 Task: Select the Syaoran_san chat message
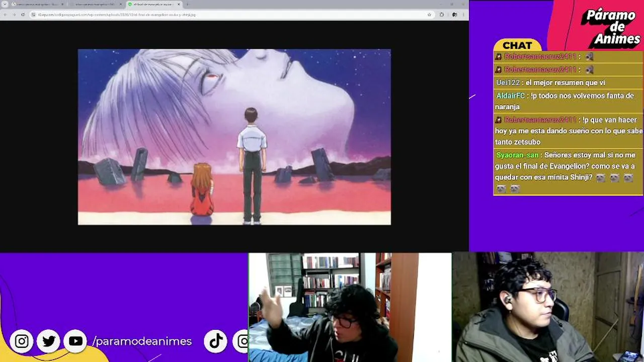(568, 172)
